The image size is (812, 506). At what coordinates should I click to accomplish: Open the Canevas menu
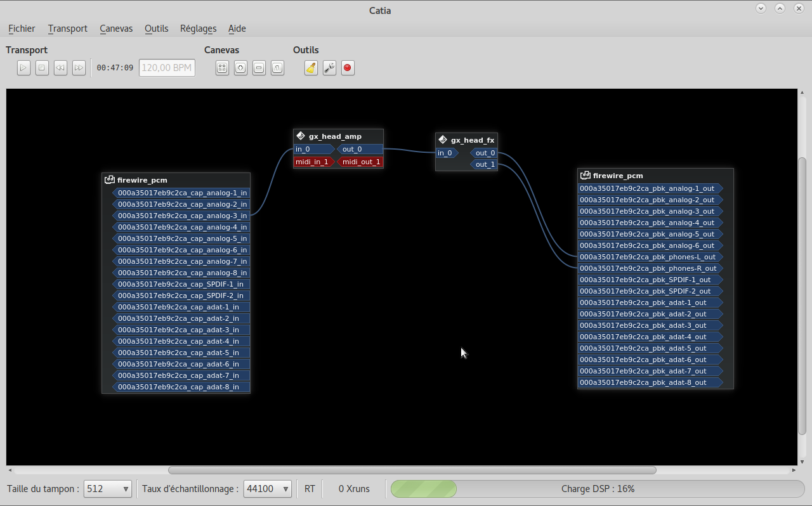116,29
